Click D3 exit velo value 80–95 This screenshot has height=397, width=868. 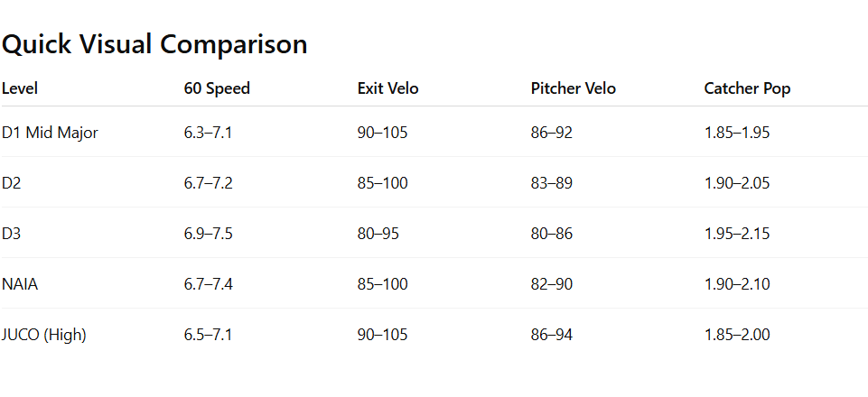[378, 234]
